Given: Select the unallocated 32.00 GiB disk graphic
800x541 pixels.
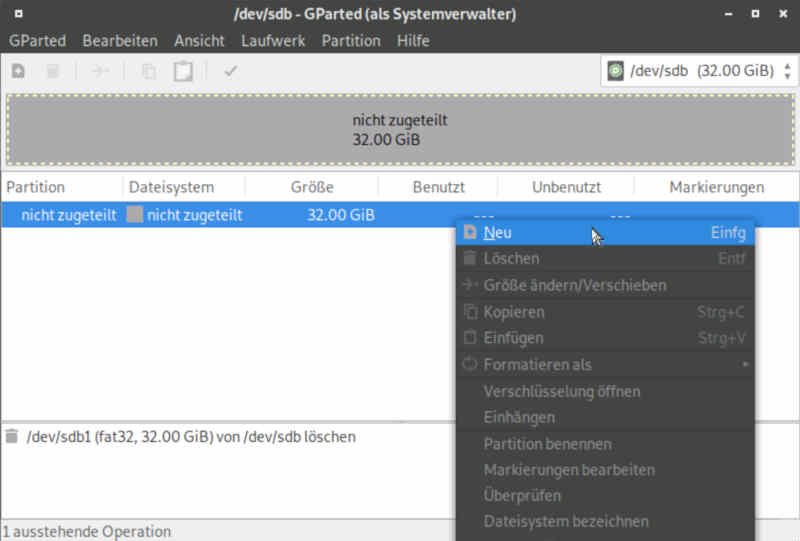Looking at the screenshot, I should (x=400, y=130).
